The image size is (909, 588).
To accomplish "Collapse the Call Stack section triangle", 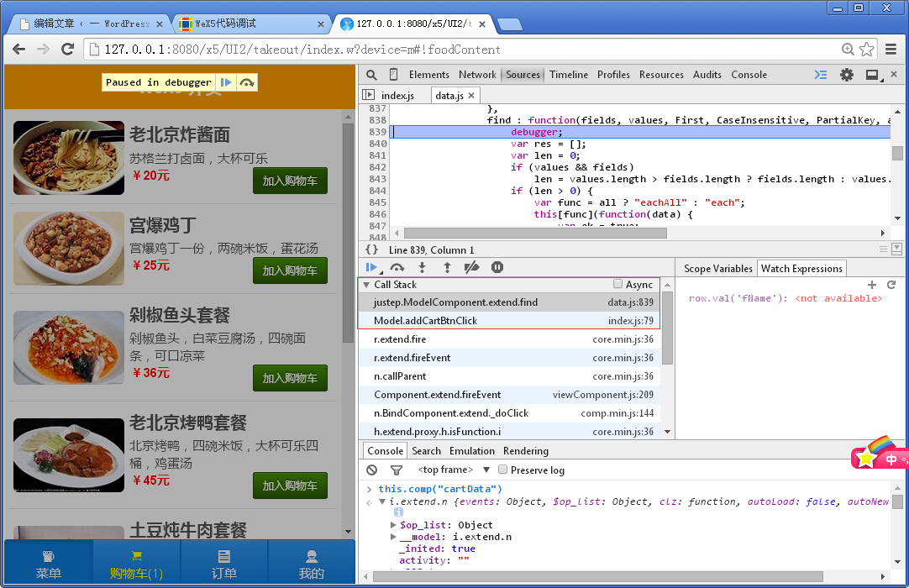I will [367, 284].
